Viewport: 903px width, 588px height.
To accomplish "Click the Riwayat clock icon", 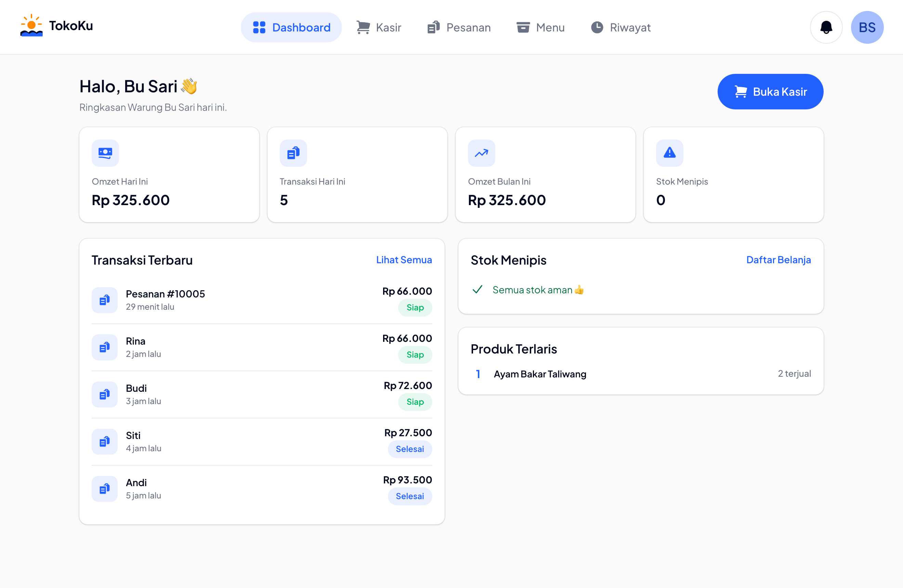I will coord(597,27).
